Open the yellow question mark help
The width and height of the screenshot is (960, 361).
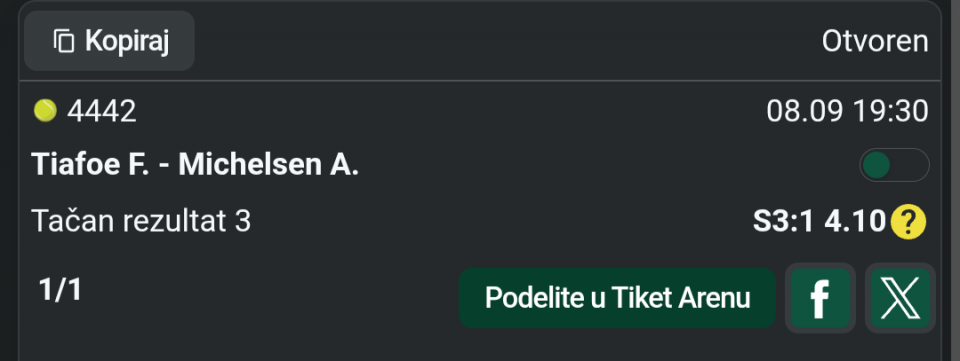click(909, 221)
